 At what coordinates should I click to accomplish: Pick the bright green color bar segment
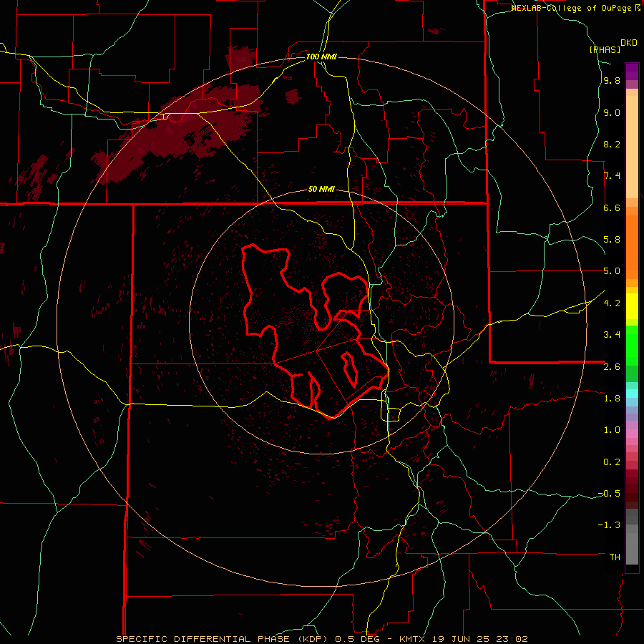(x=632, y=346)
